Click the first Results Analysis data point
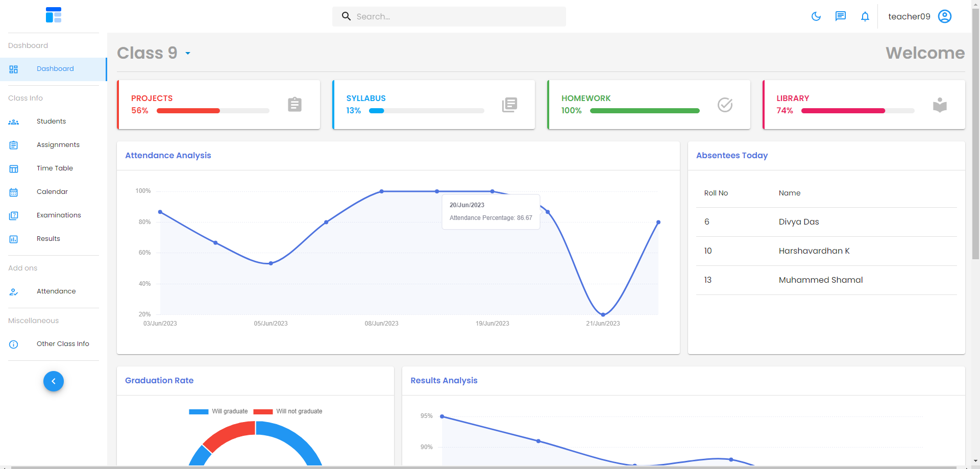This screenshot has width=980, height=469. coord(442,416)
